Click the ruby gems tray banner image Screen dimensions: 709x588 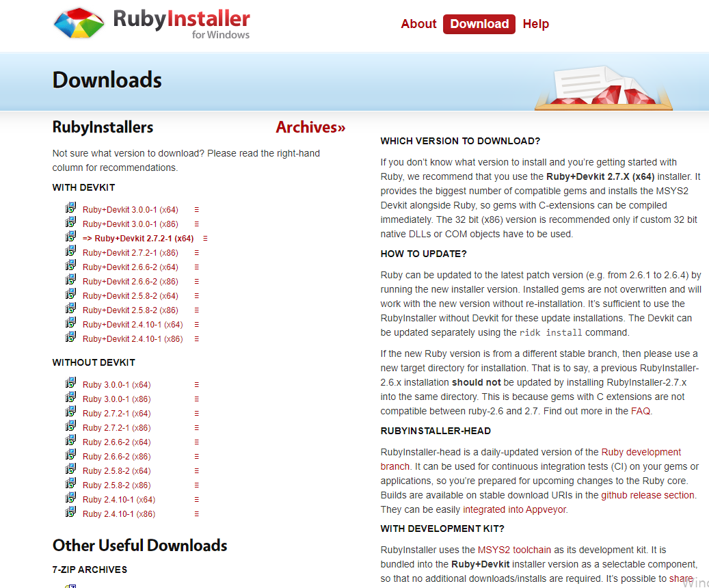[604, 88]
